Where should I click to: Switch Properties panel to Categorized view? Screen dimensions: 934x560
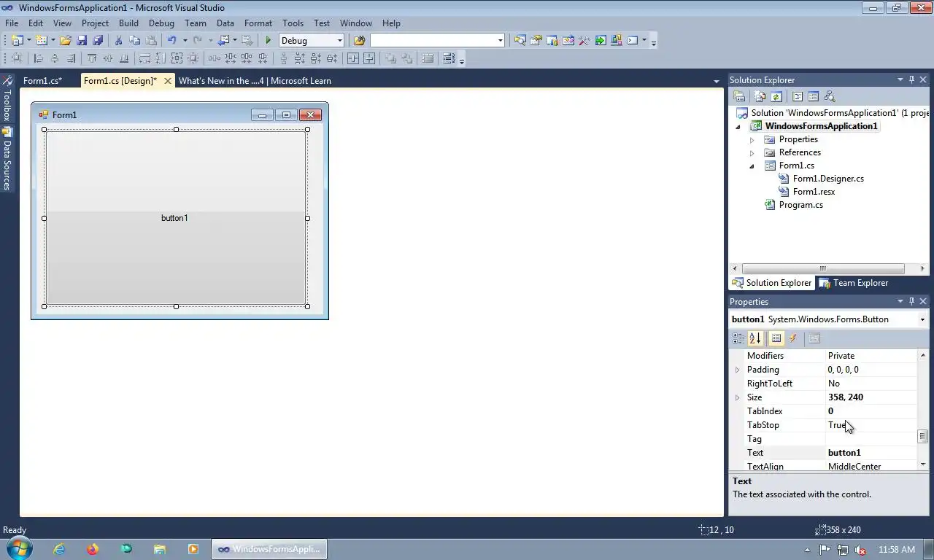[x=738, y=338]
